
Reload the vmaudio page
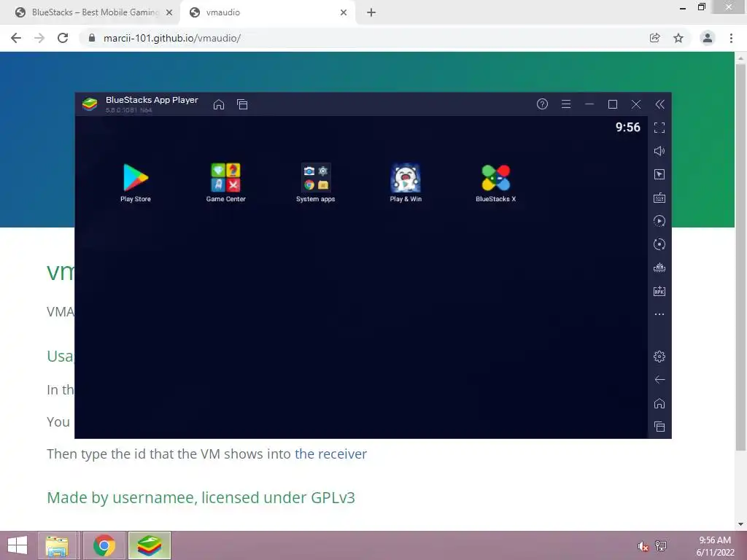pos(63,38)
